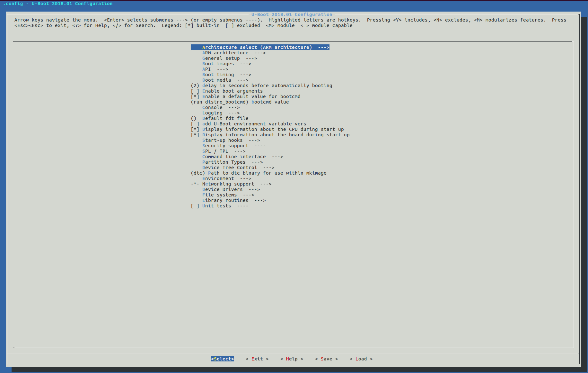Open the API submenu
The width and height of the screenshot is (588, 373).
215,69
